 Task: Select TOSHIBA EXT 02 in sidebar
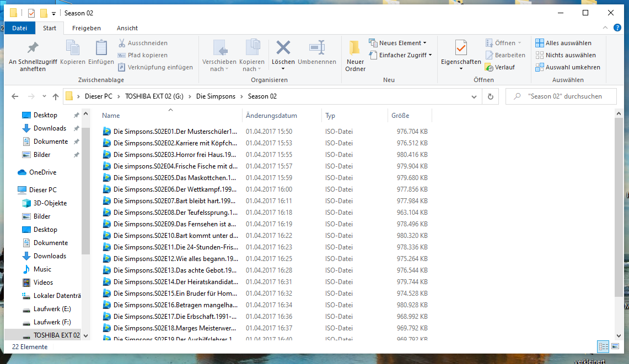51,335
